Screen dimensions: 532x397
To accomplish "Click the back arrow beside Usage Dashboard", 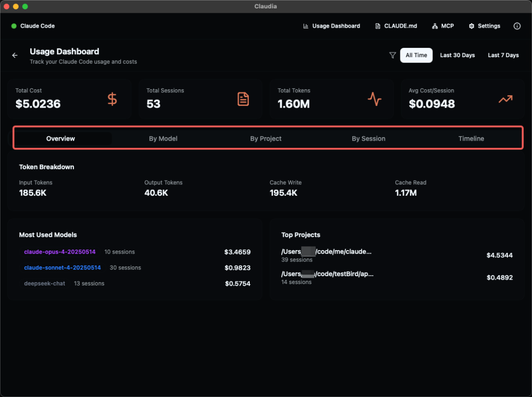I will [15, 55].
